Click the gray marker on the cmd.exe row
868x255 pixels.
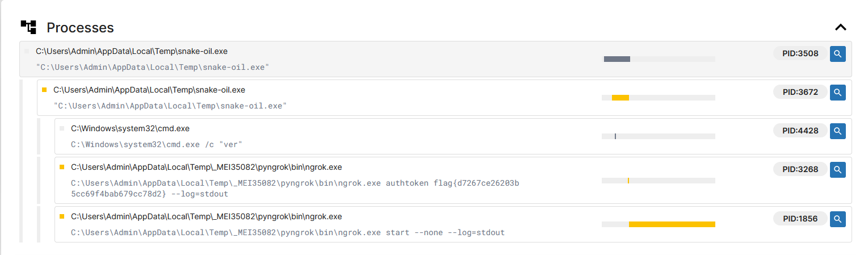[62, 128]
